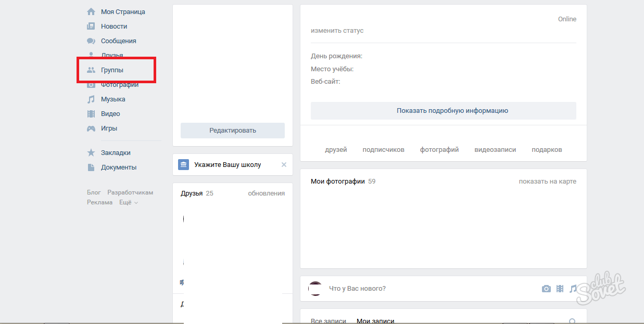The height and width of the screenshot is (324, 644).
Task: Click обновления link in friends block
Action: point(267,193)
